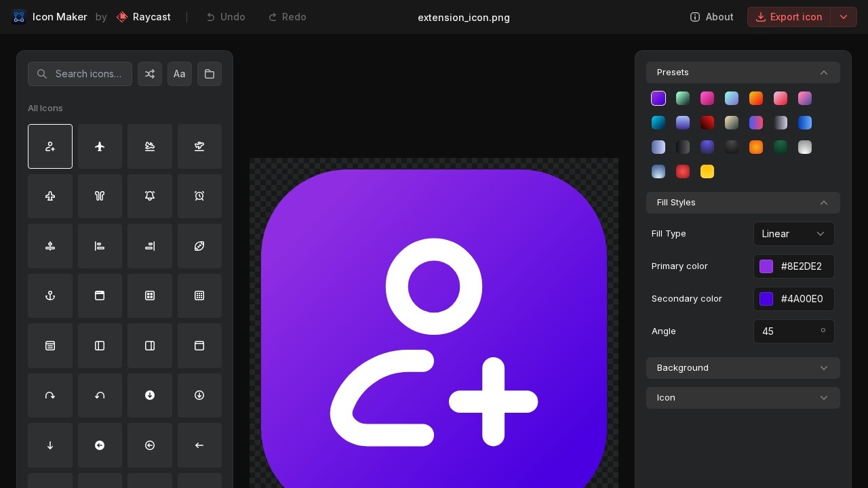Choose the plain left arrow icon
868x488 pixels.
click(199, 445)
